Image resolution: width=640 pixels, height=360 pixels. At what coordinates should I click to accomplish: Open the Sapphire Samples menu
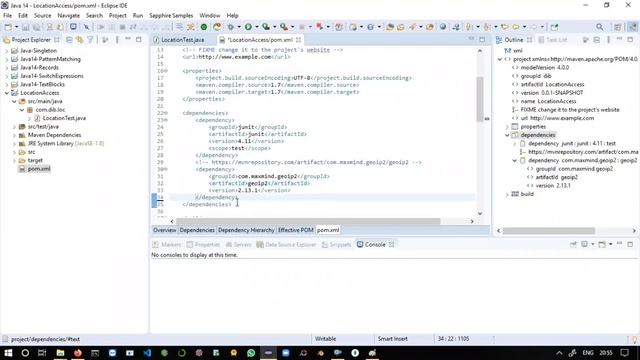pyautogui.click(x=171, y=16)
